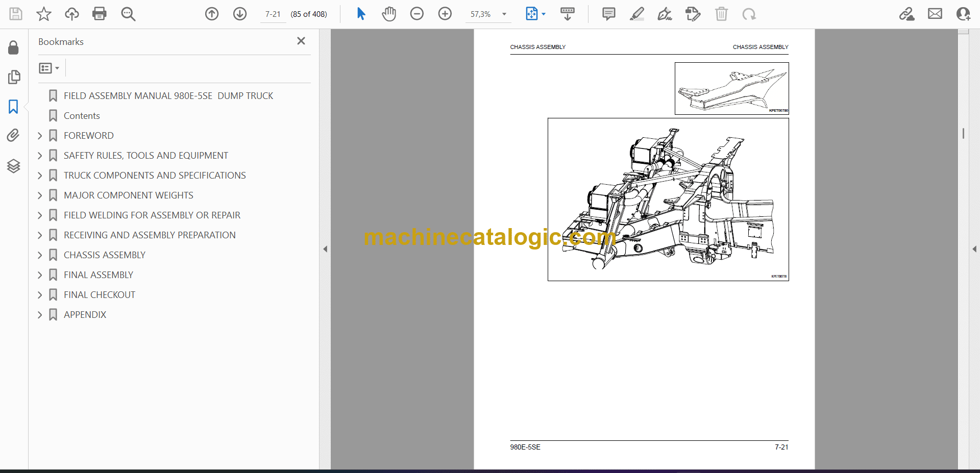Open the Layers panel in sidebar
This screenshot has width=980, height=473.
pos(13,166)
